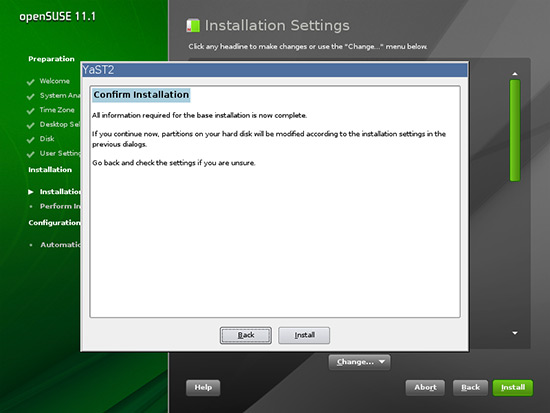Image resolution: width=550 pixels, height=413 pixels.
Task: Click the Abort button
Action: click(x=425, y=387)
